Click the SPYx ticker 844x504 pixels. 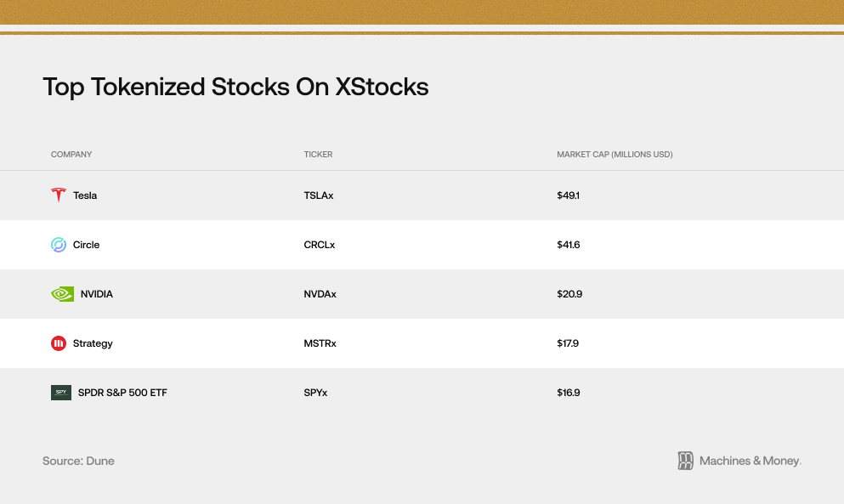click(315, 393)
